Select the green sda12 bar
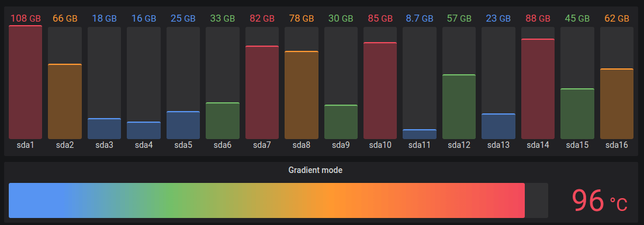Viewport: 644px width, 225px height. [459, 107]
